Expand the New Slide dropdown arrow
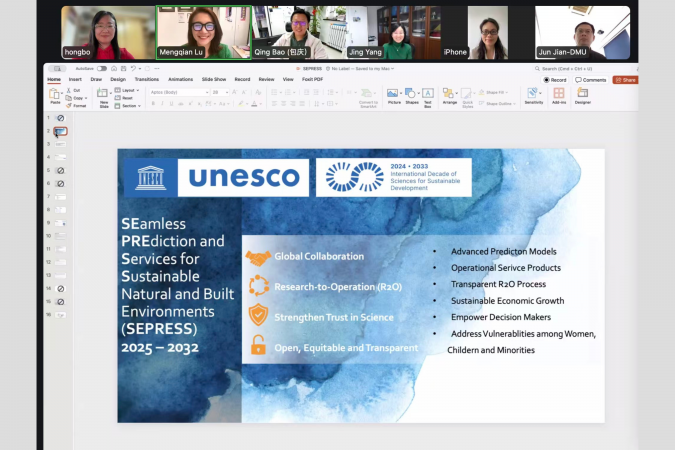Screen dimensions: 675x450 point(111,93)
